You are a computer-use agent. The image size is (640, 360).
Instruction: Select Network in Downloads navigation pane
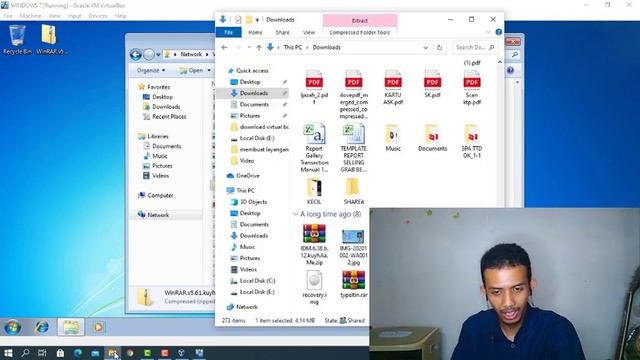(247, 307)
